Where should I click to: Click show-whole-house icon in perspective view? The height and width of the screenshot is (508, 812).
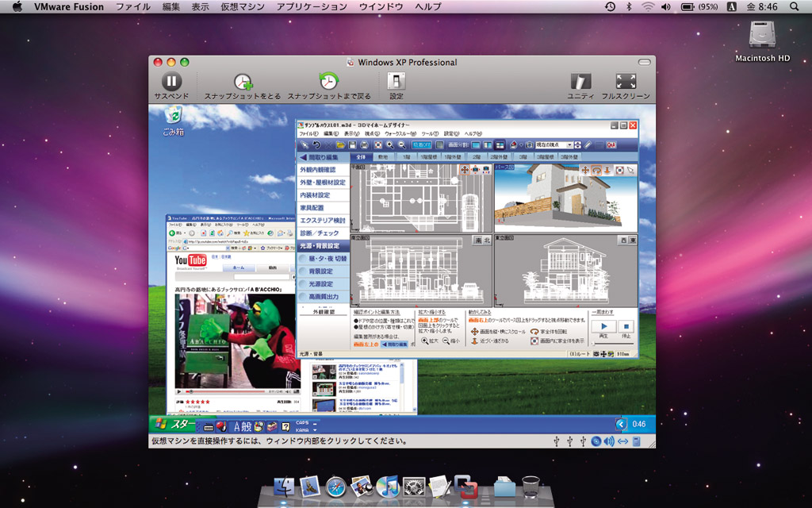coord(619,170)
